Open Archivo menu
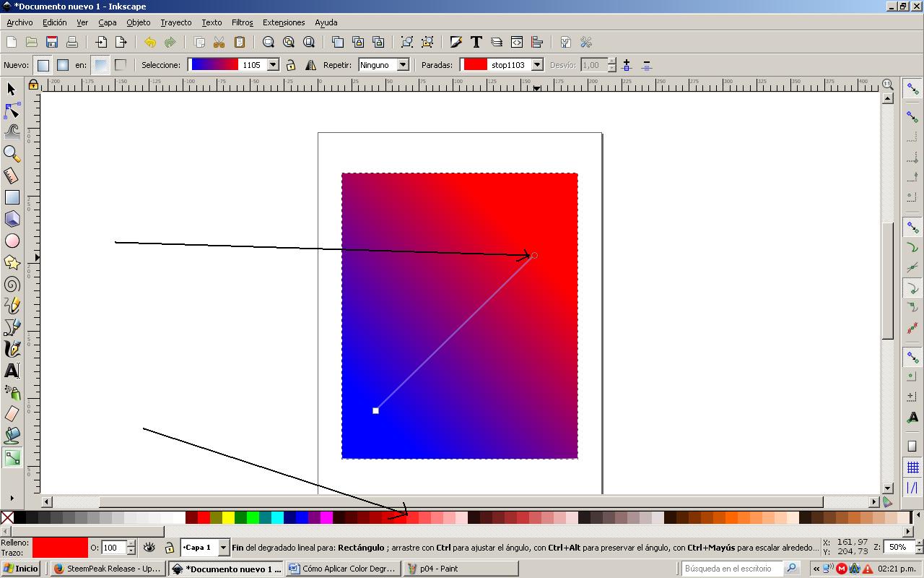The image size is (924, 578). click(x=19, y=22)
